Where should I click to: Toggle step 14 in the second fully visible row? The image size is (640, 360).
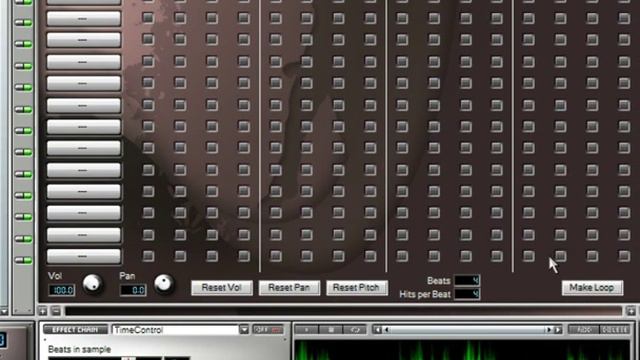click(560, 40)
